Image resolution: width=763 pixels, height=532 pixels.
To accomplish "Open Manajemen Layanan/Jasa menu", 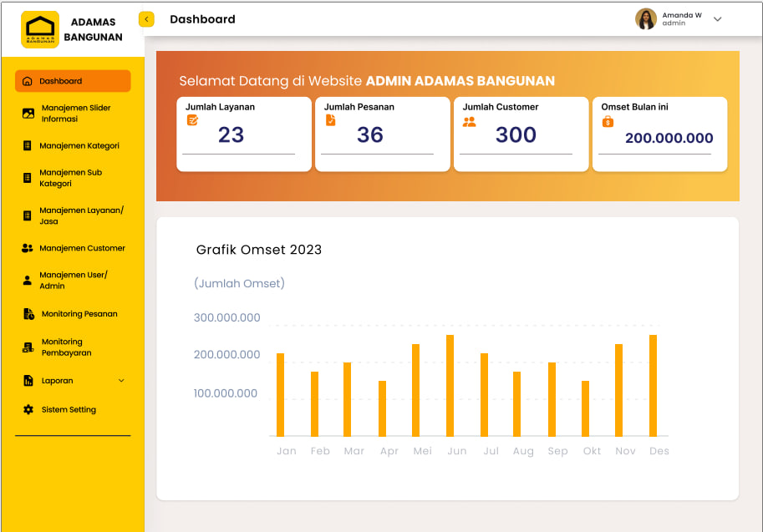I will click(81, 215).
